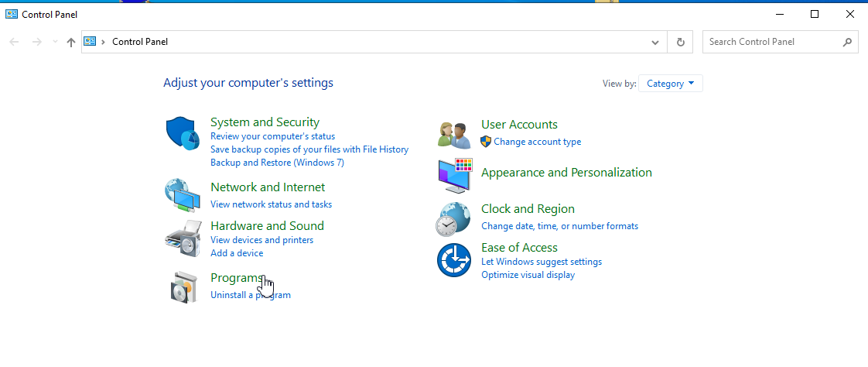Click the Programs disc box icon
868x367 pixels.
click(183, 287)
